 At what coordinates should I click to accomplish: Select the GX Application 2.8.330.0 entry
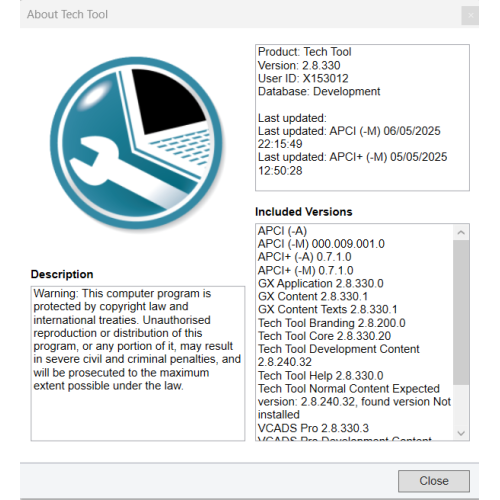321,283
